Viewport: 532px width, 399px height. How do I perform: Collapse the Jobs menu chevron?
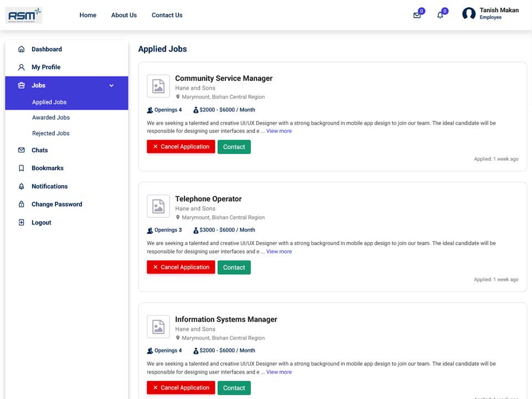[111, 85]
